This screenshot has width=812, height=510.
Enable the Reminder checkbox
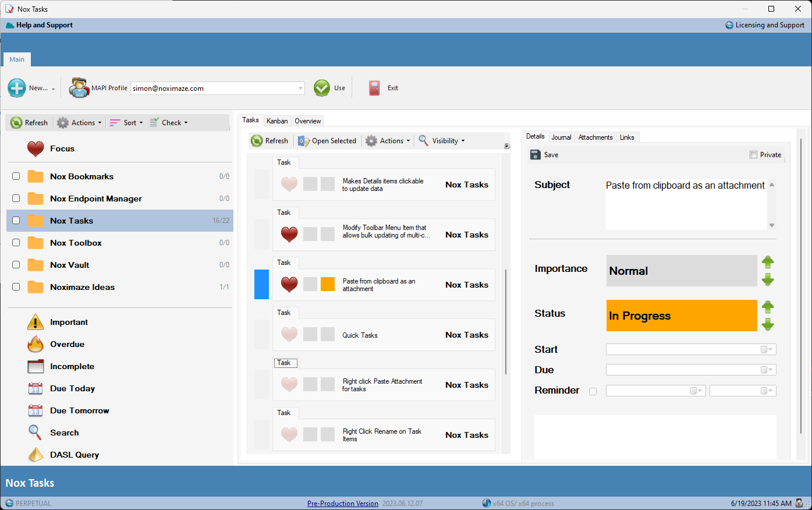[593, 391]
